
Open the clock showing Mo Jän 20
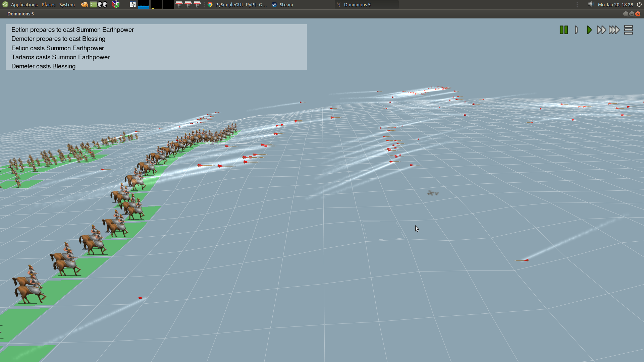(615, 5)
